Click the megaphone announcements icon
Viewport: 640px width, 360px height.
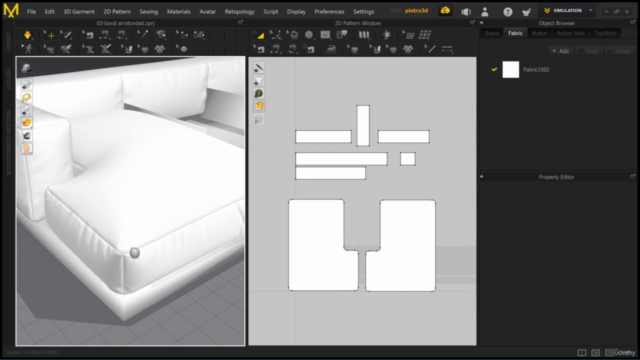466,11
